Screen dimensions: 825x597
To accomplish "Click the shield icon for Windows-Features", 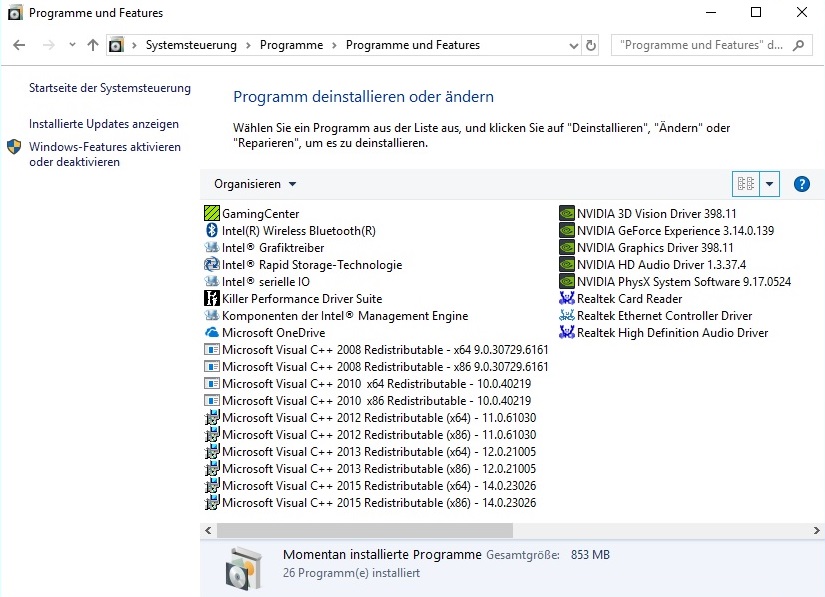I will (x=14, y=147).
